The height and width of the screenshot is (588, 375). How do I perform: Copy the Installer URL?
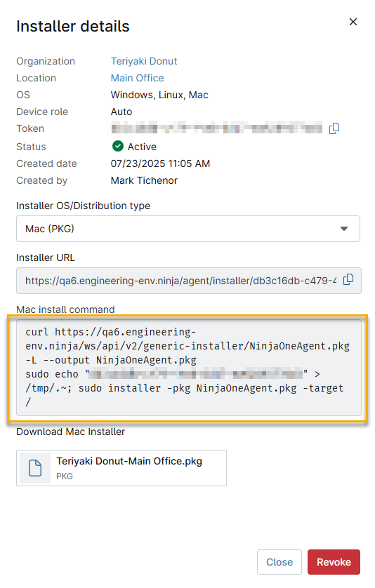tap(348, 280)
